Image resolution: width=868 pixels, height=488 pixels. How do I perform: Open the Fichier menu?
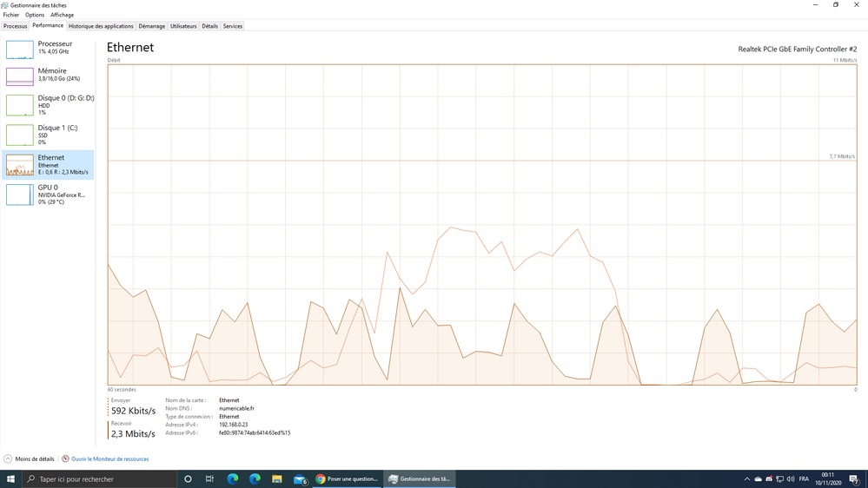click(10, 15)
